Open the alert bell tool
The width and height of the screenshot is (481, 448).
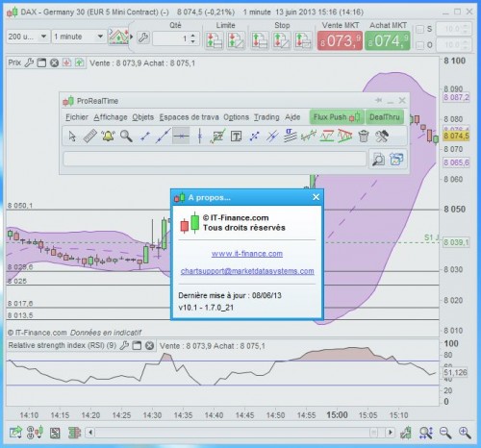tap(108, 136)
